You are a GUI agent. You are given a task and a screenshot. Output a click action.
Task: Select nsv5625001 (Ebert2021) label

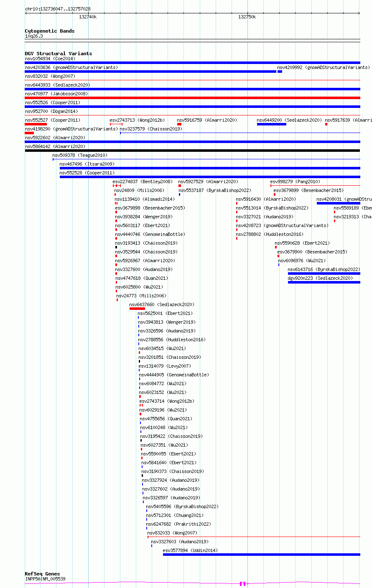[x=166, y=313]
